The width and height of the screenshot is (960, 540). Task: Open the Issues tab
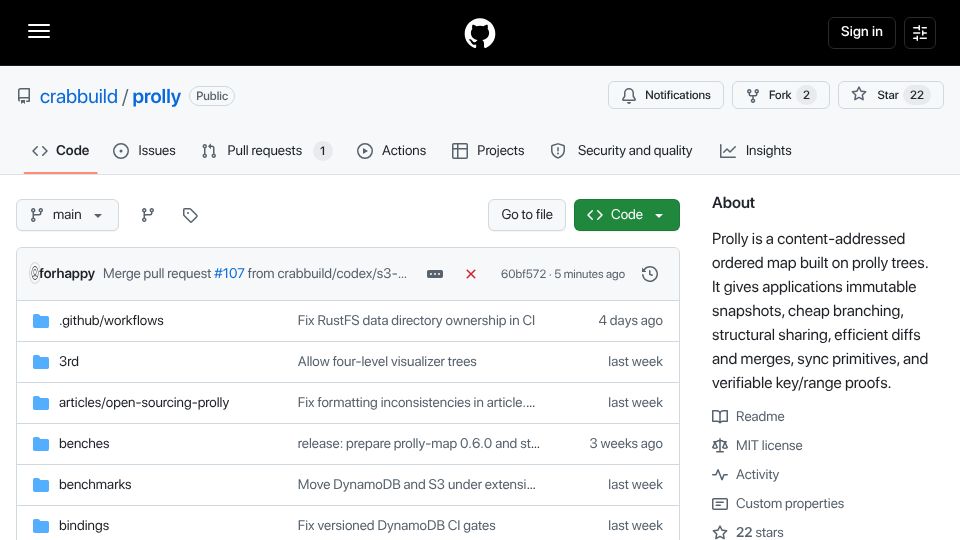click(144, 151)
